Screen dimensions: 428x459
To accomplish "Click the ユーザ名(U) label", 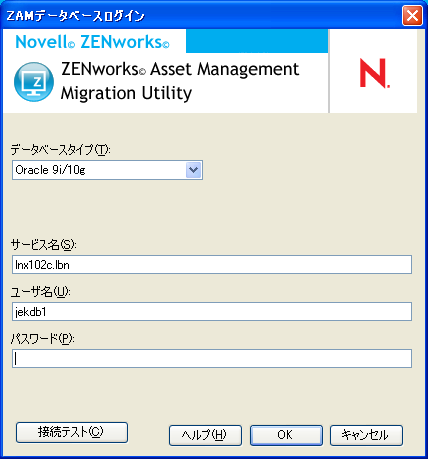I will [x=41, y=292].
